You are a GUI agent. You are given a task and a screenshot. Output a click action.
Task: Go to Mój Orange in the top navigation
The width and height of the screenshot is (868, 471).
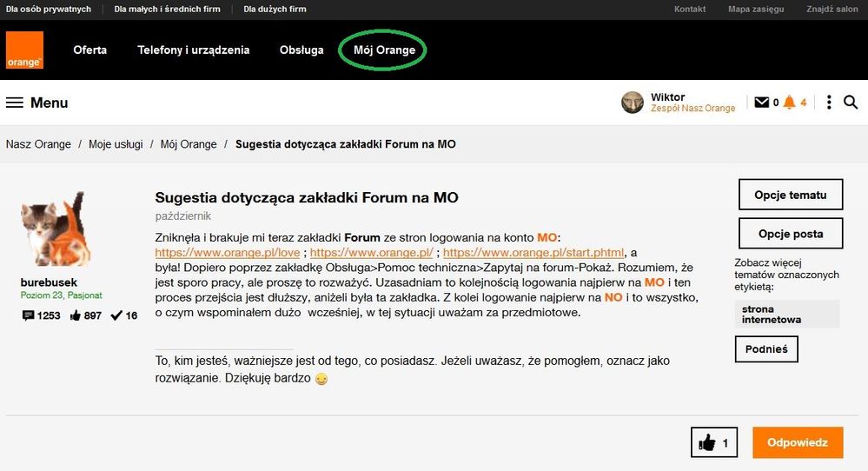pos(384,50)
